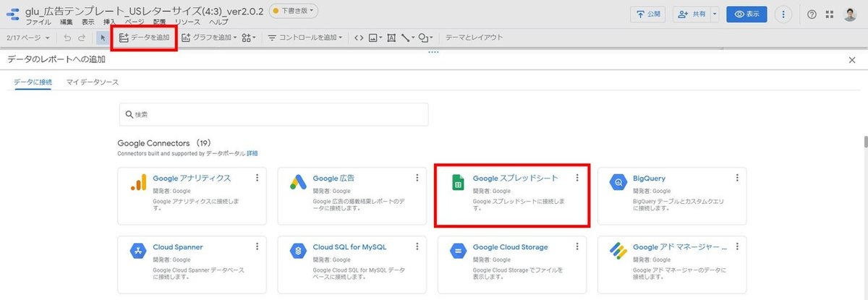The image size is (868, 300).
Task: Select the text box tool
Action: (391, 37)
